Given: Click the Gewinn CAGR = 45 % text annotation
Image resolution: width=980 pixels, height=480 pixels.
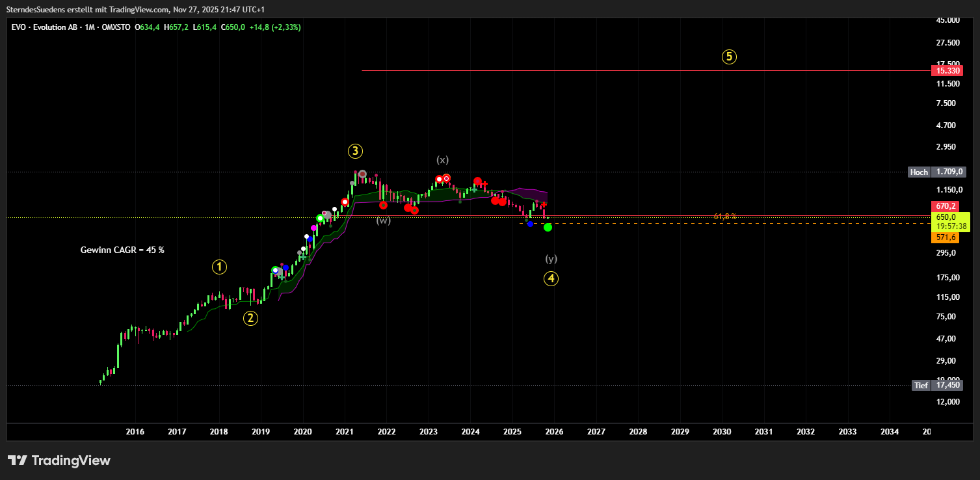Looking at the screenshot, I should click(122, 250).
